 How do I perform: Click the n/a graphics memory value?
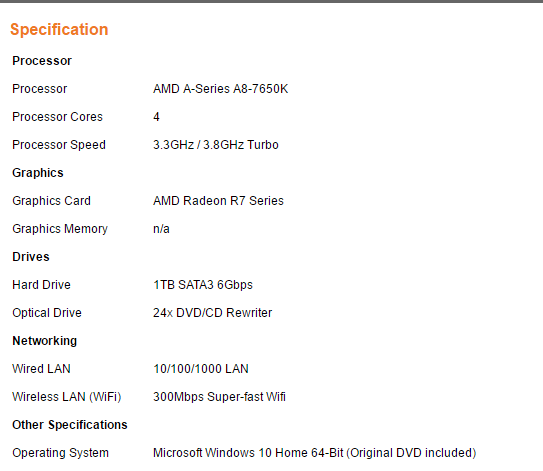[x=161, y=229]
